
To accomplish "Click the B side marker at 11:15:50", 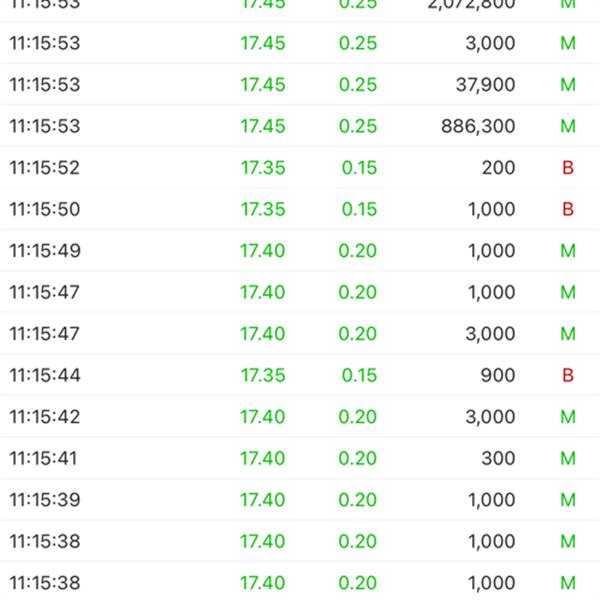I will (x=568, y=209).
